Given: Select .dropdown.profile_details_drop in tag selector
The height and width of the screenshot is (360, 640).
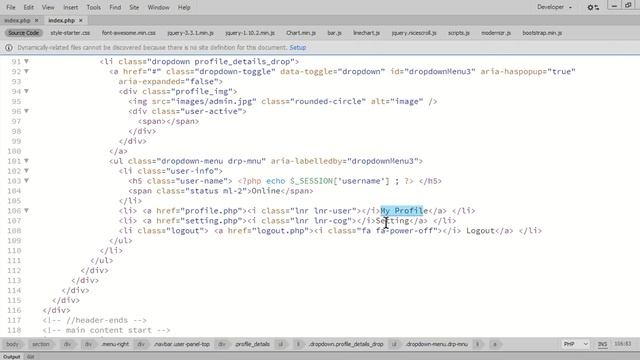Looking at the screenshot, I should [x=346, y=344].
